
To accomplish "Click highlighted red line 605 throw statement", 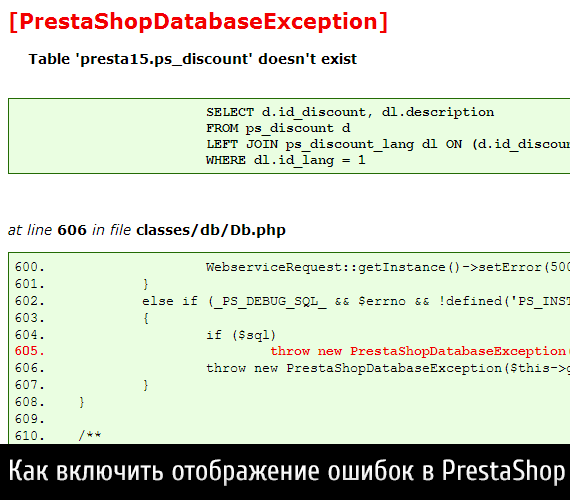I will 292,351.
